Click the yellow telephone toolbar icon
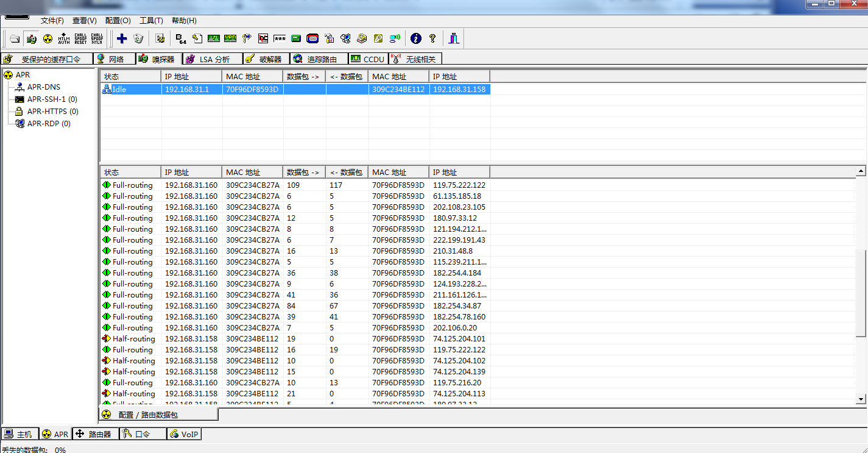The image size is (868, 453). click(362, 39)
